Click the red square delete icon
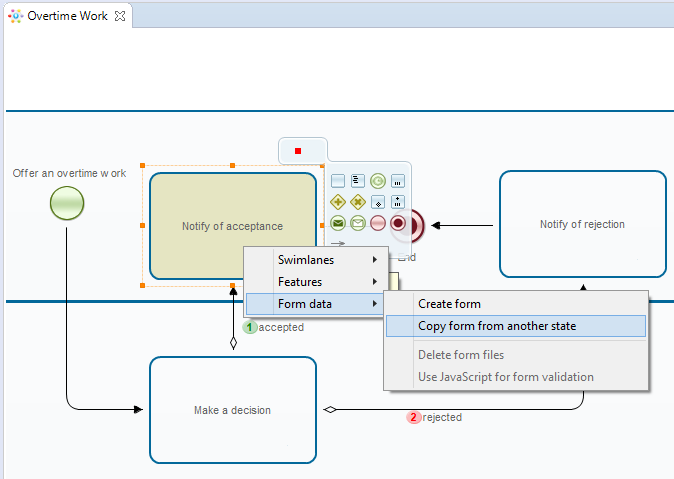 coord(297,151)
